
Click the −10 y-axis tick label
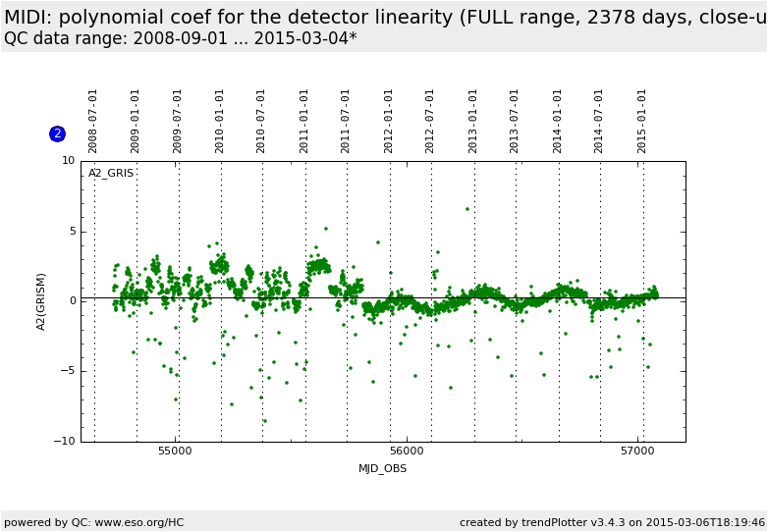(64, 442)
